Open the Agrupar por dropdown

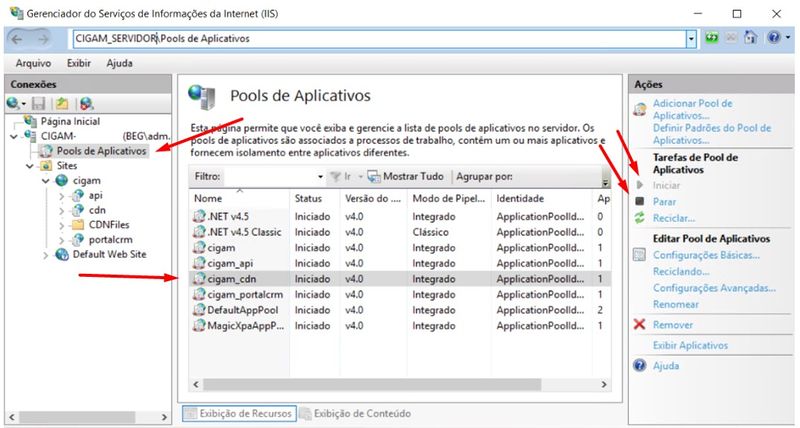pyautogui.click(x=606, y=182)
